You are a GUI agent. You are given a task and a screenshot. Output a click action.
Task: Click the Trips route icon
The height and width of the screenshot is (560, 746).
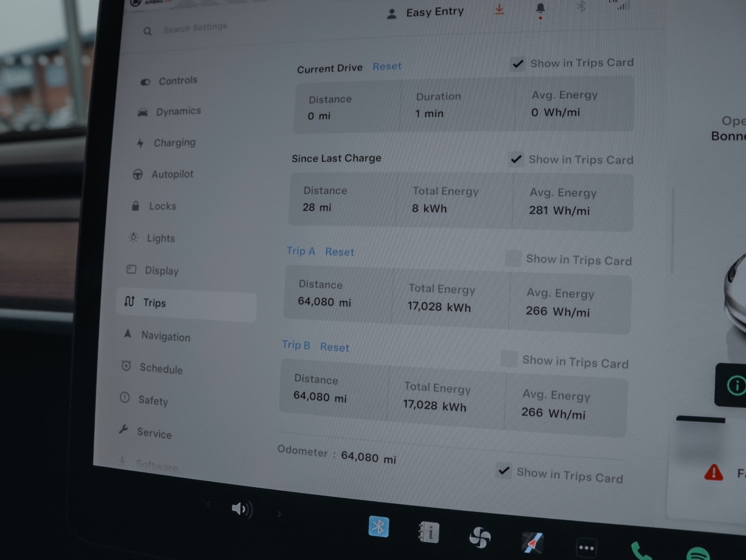pos(129,301)
